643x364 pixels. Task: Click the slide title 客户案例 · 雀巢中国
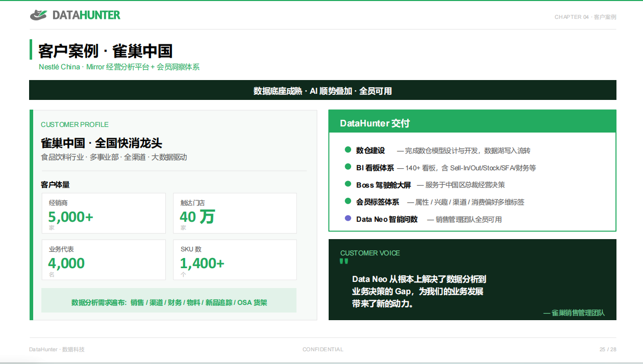105,51
